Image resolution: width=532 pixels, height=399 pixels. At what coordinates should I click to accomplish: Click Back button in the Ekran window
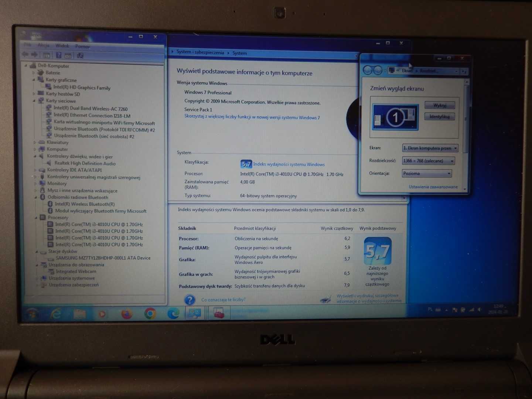(368, 70)
